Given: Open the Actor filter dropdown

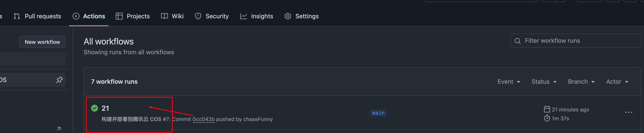Looking at the screenshot, I should pyautogui.click(x=617, y=82).
